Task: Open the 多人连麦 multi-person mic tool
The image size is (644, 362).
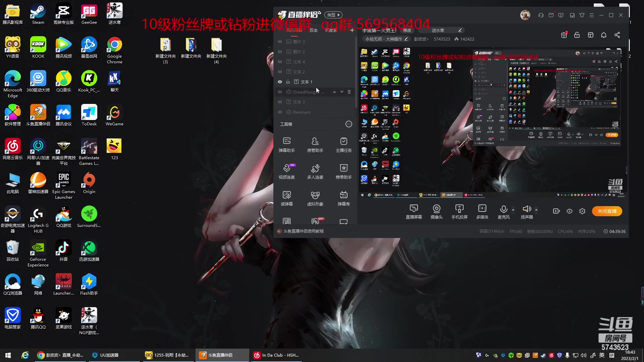Action: (315, 171)
